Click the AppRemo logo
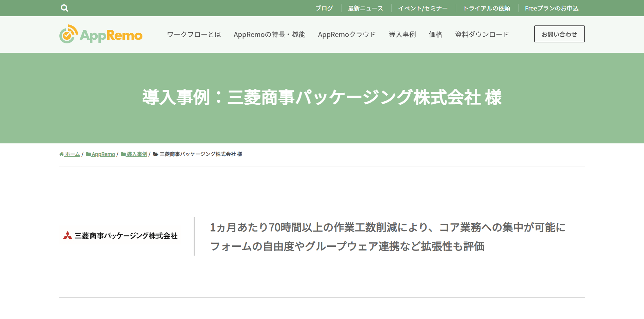Viewport: 644px width, 319px height. point(101,34)
